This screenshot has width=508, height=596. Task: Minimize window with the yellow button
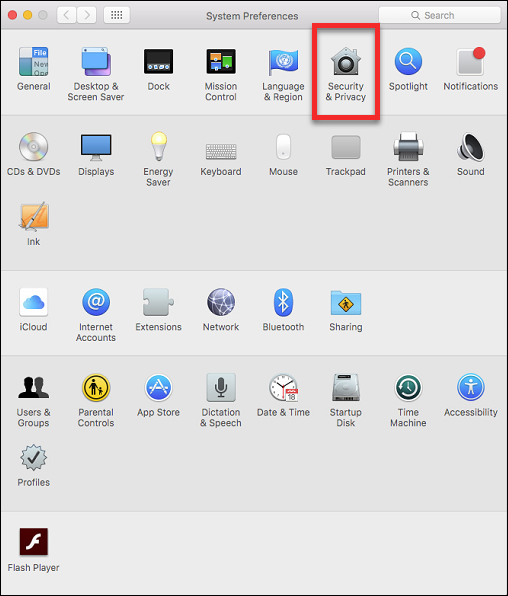[x=27, y=15]
